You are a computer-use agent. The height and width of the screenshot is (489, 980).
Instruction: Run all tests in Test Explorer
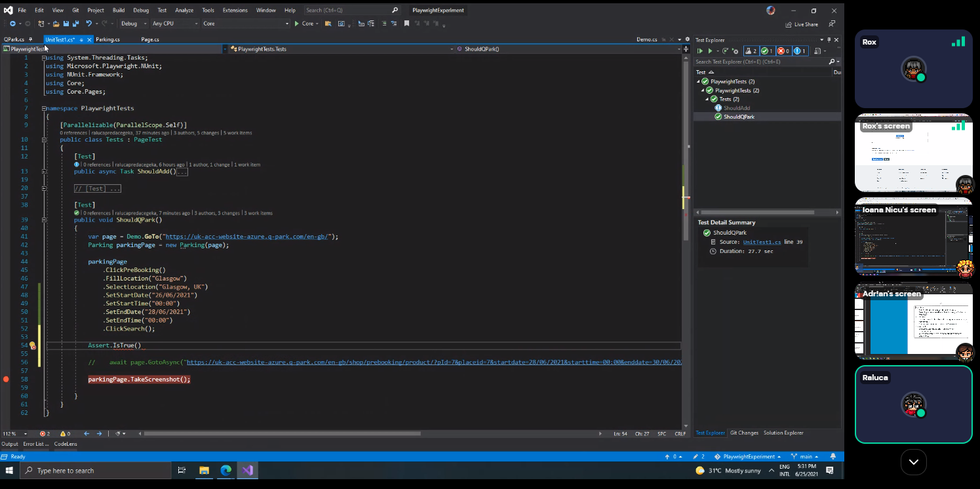coord(700,51)
